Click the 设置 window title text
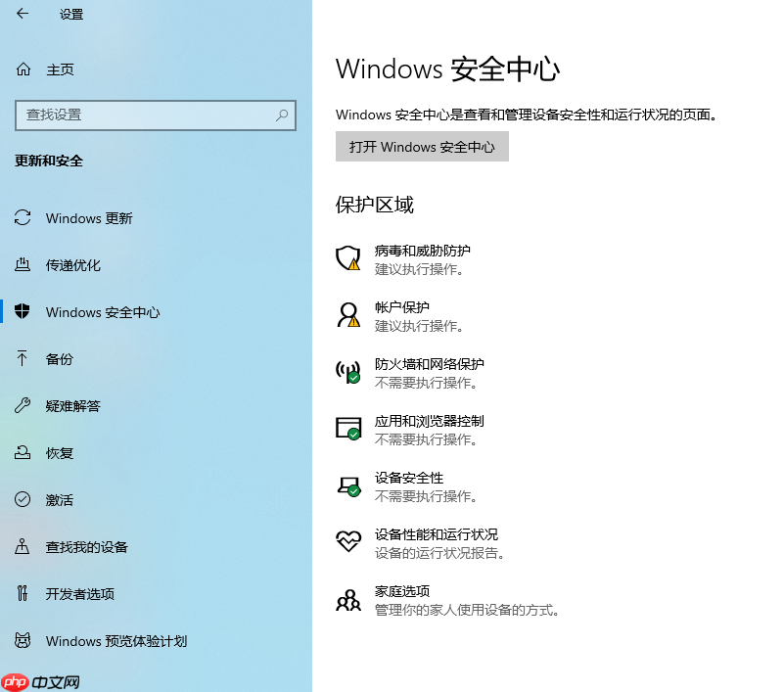Image resolution: width=784 pixels, height=692 pixels. point(71,14)
